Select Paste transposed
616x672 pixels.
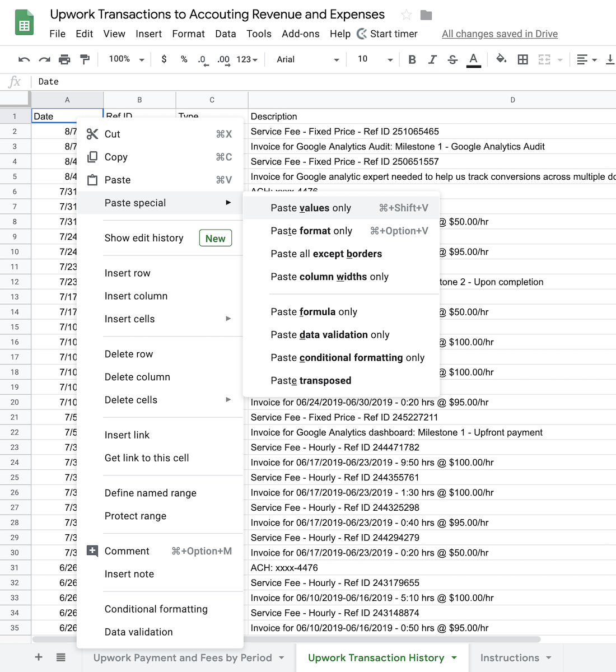(x=342, y=381)
